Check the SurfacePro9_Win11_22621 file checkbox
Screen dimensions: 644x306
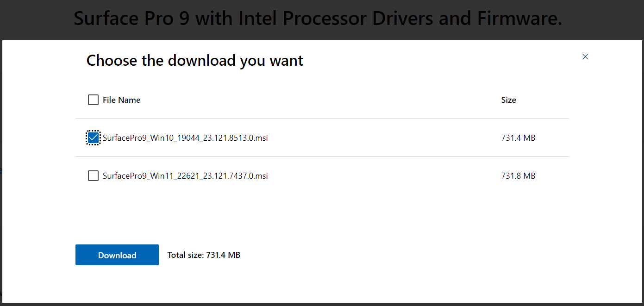(x=93, y=176)
